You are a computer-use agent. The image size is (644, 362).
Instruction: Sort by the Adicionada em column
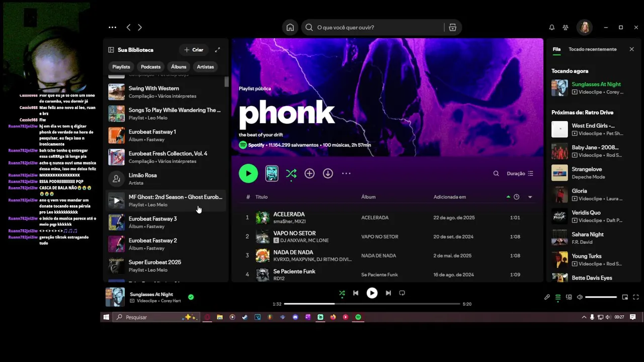pos(449,197)
